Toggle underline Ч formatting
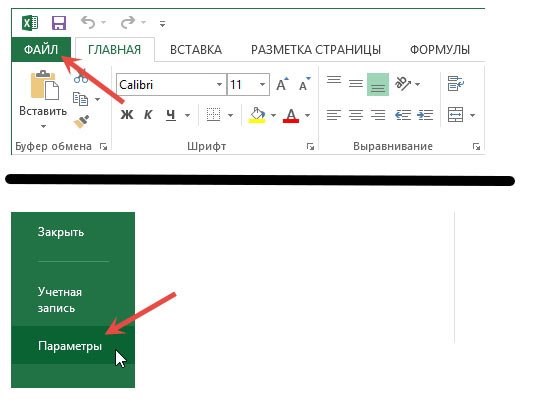This screenshot has height=410, width=537. (171, 115)
